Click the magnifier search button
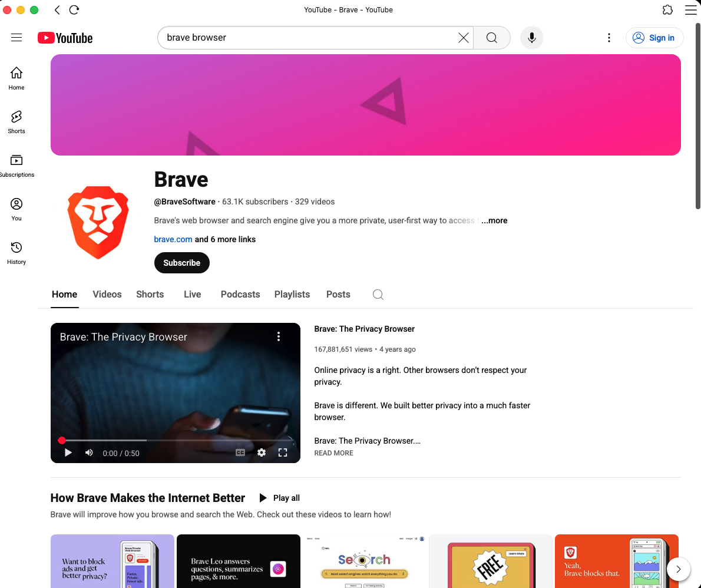701x588 pixels. (x=492, y=38)
